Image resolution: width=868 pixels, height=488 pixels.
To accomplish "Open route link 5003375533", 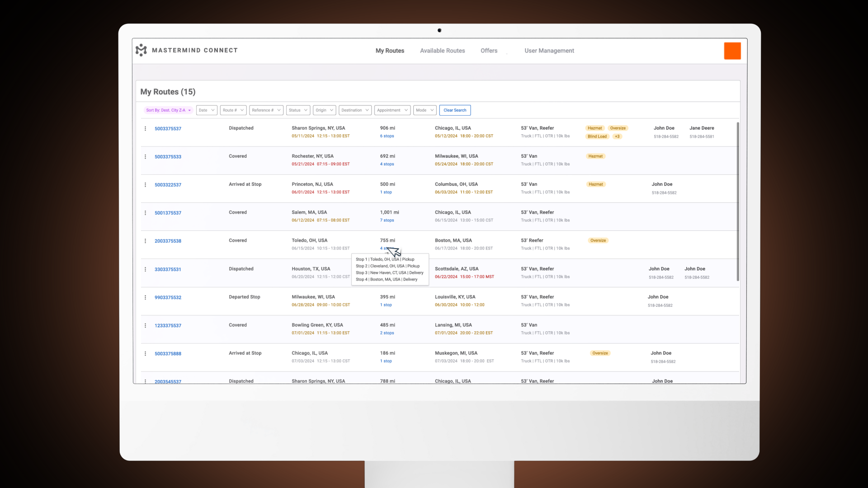I will coord(168,157).
